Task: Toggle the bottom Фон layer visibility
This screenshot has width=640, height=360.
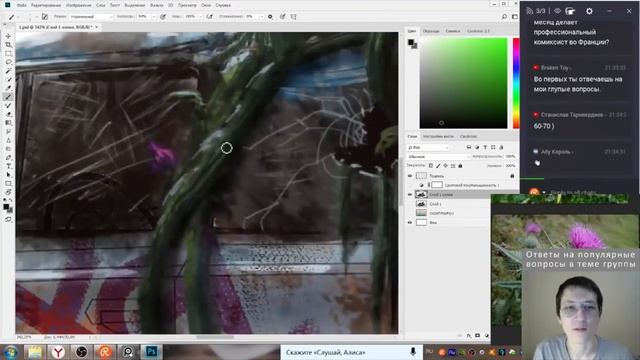Action: point(410,222)
